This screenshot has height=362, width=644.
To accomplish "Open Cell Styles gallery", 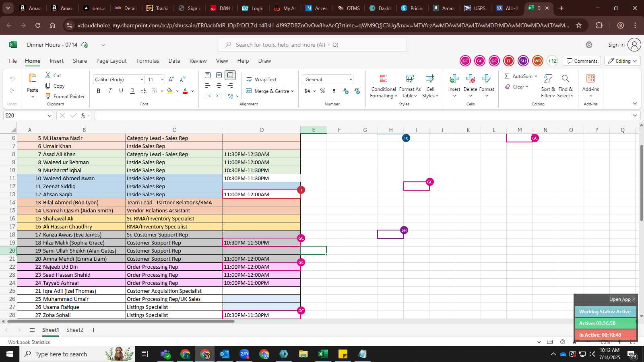I will 430,86.
